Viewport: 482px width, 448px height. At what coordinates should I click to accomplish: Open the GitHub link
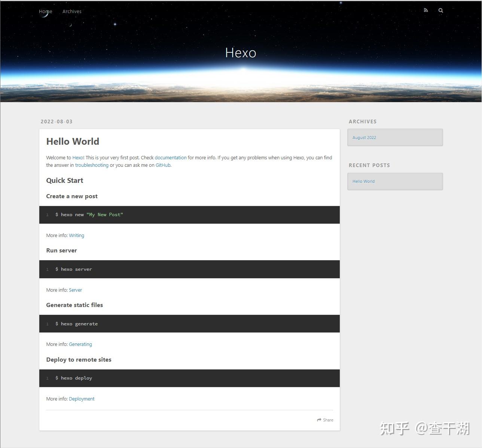point(163,165)
